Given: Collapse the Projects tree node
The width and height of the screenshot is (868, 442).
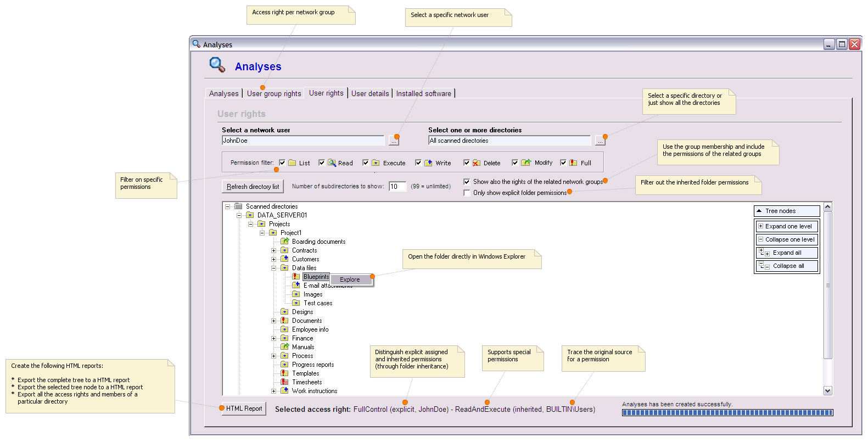Looking at the screenshot, I should (x=250, y=224).
